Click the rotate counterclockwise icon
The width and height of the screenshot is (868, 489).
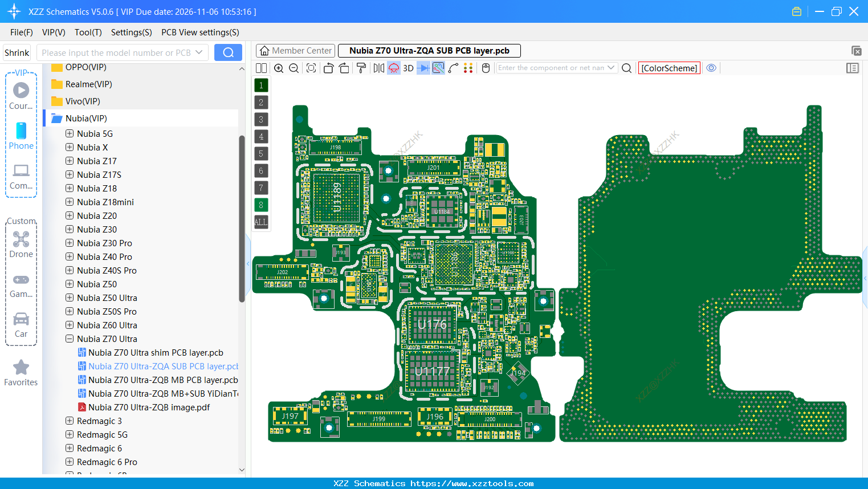coord(327,68)
